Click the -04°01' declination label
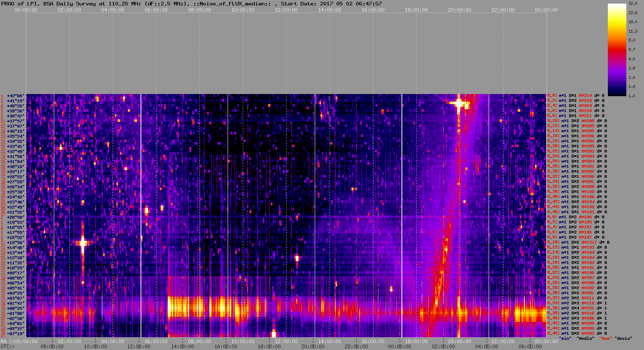Screen dimensions: 644x350 (16, 324)
